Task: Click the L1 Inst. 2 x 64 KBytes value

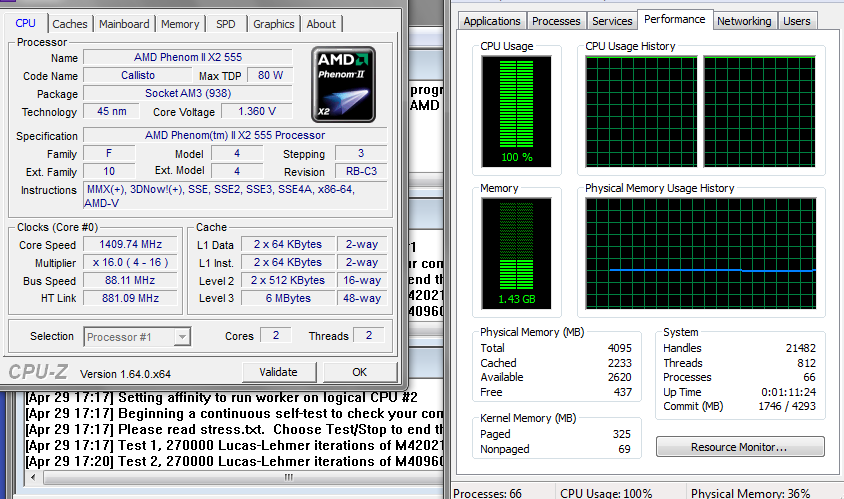Action: (288, 263)
